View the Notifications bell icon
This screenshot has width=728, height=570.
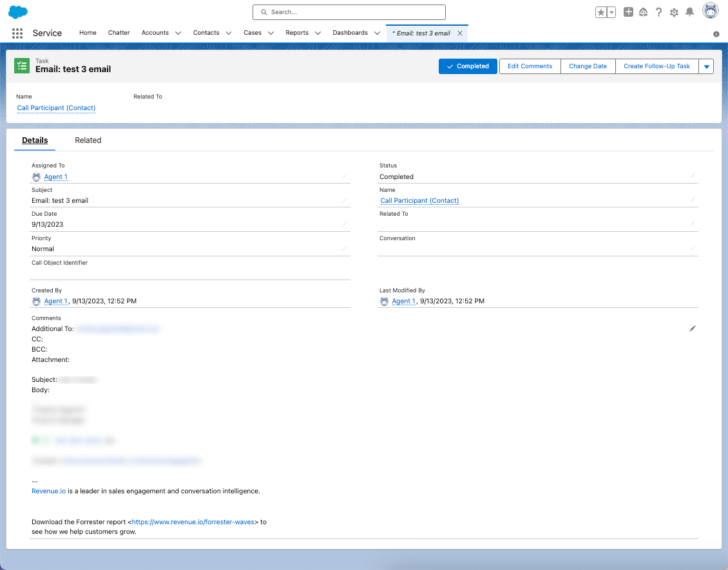[689, 12]
